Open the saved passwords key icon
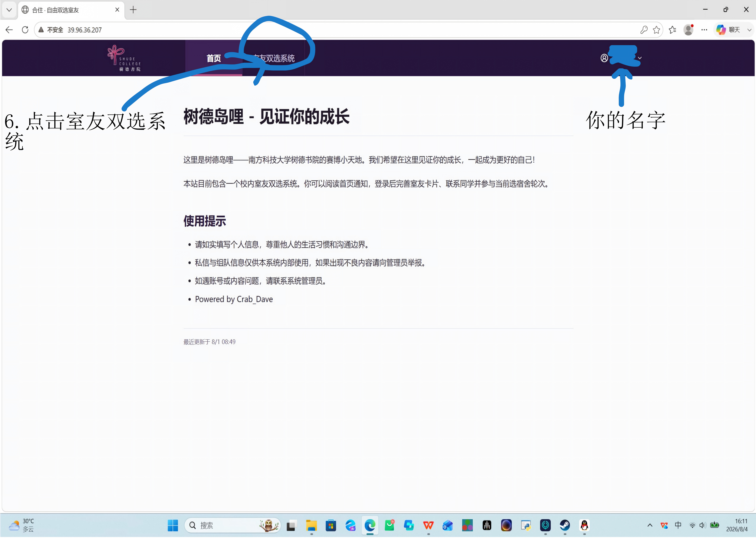The height and width of the screenshot is (538, 756). (x=643, y=30)
